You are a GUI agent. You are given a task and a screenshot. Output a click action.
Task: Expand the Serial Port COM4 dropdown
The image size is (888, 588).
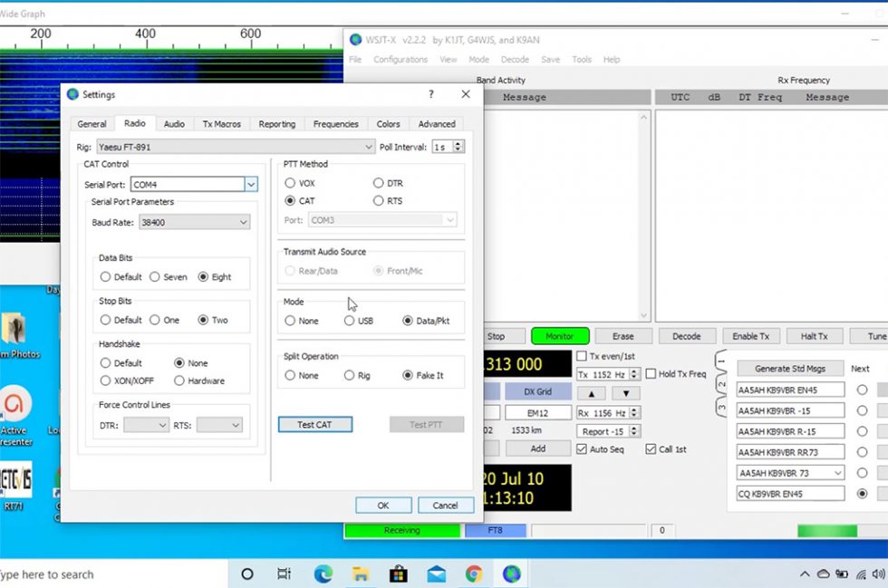coord(250,184)
